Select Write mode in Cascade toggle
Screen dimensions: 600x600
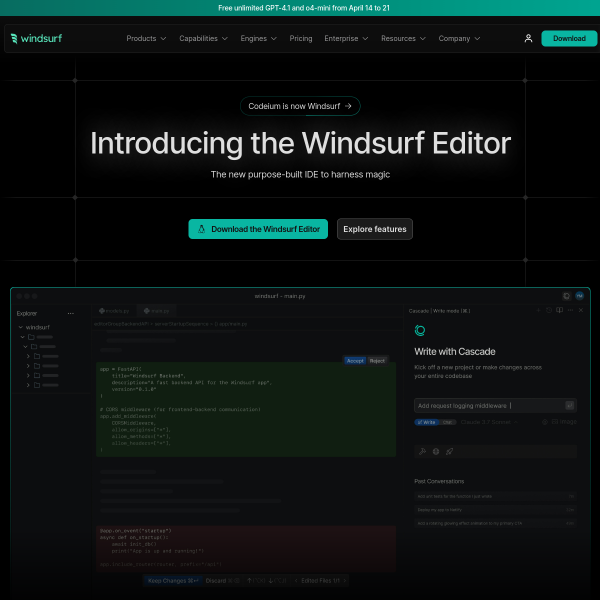point(426,422)
